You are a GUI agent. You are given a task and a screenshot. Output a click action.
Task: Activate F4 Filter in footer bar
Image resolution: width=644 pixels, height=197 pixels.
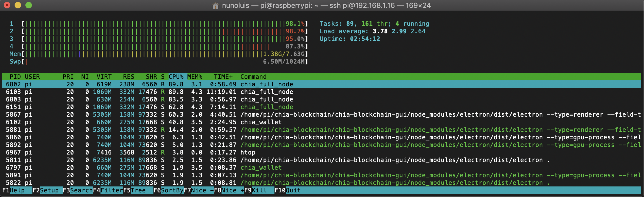[108, 190]
